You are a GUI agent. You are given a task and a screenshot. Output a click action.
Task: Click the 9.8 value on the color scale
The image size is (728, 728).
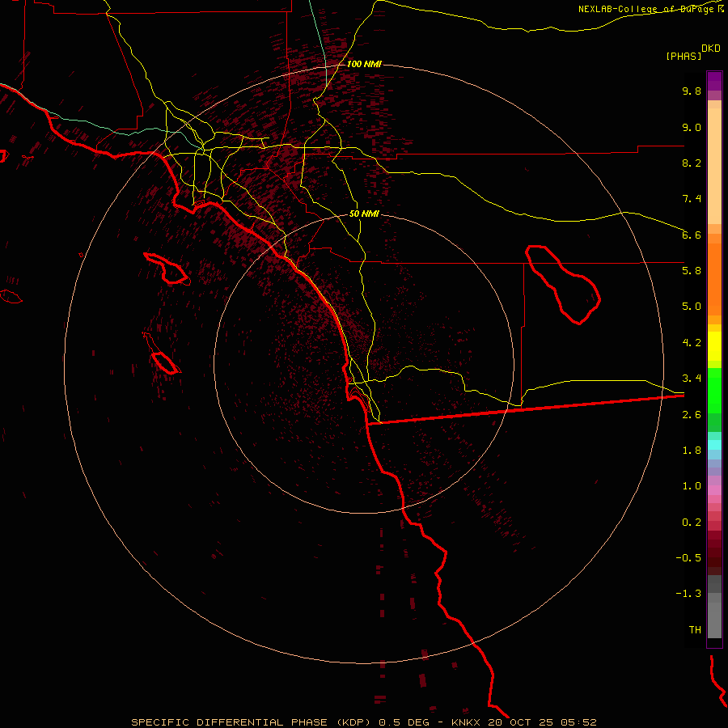coord(692,91)
